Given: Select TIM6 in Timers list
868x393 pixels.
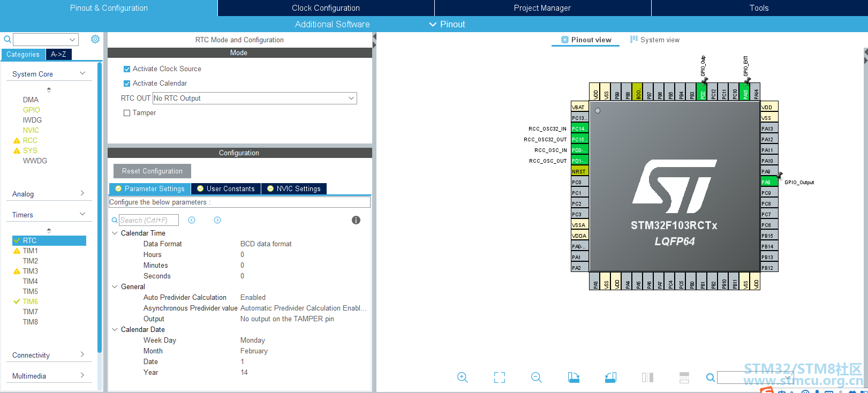Looking at the screenshot, I should (x=31, y=301).
